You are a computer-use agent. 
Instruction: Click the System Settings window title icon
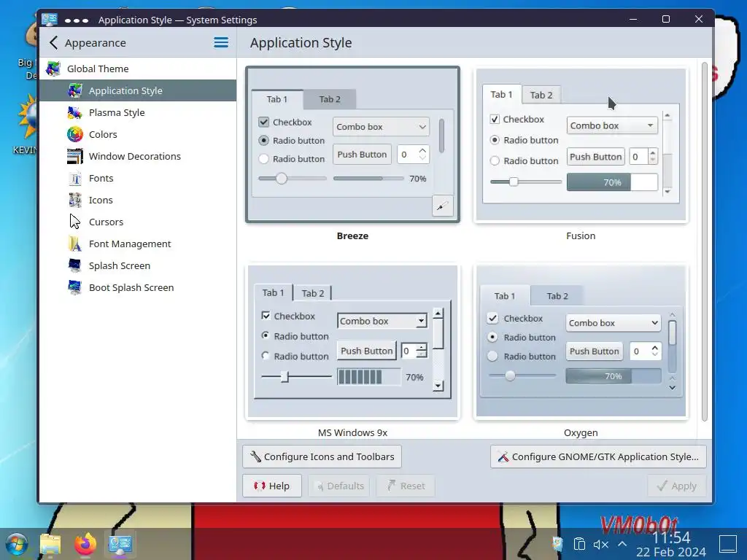click(x=50, y=20)
